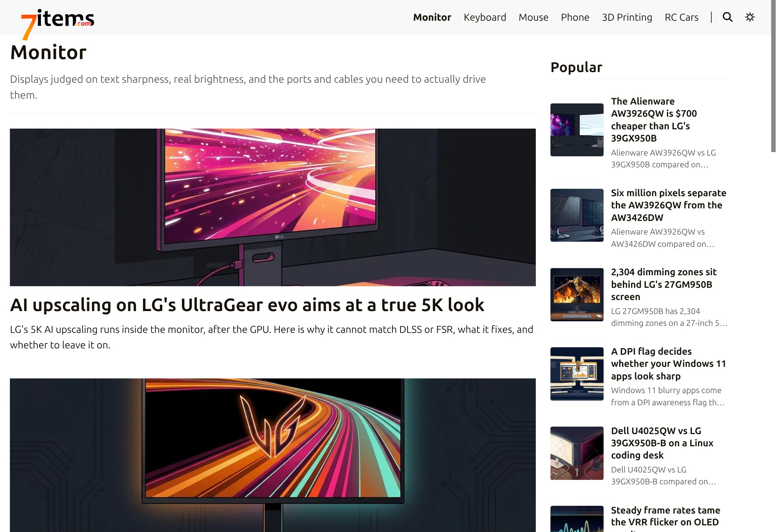Open '2,304 dimming zones' article link
The height and width of the screenshot is (532, 776).
tap(664, 284)
